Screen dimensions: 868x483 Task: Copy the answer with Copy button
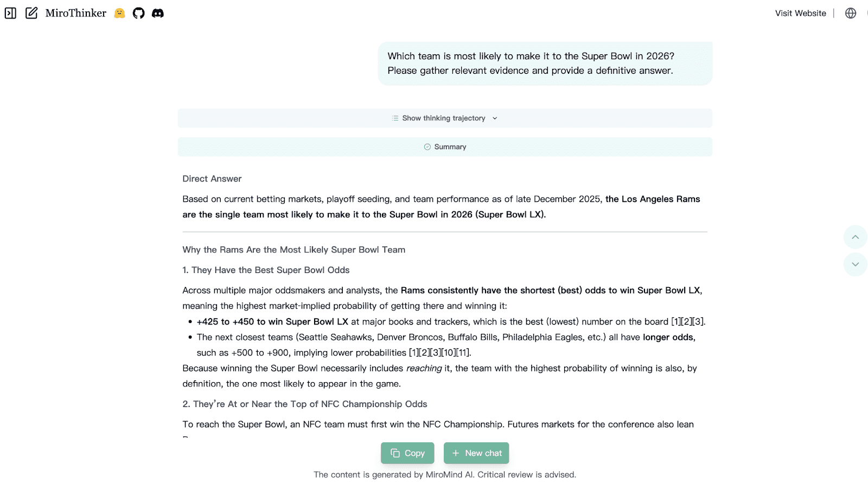407,453
